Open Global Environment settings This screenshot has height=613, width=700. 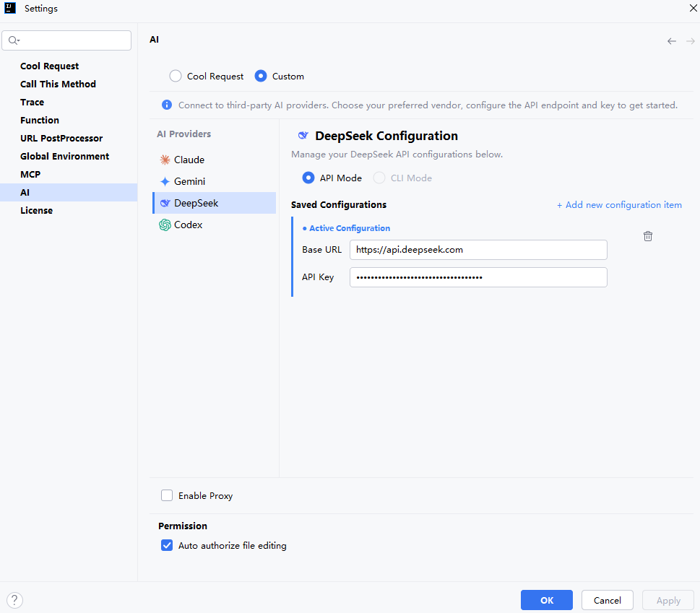69,156
